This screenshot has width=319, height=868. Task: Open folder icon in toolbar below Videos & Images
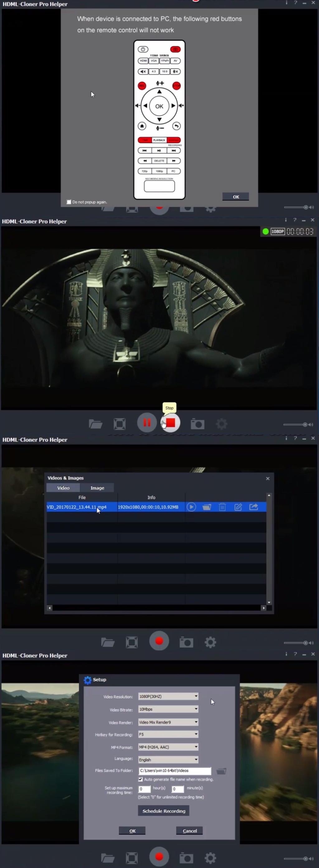pos(108,642)
